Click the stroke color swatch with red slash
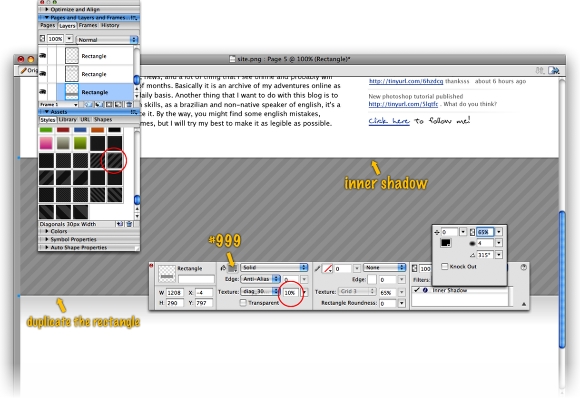Viewport: 580px width, 398px height. (x=327, y=269)
